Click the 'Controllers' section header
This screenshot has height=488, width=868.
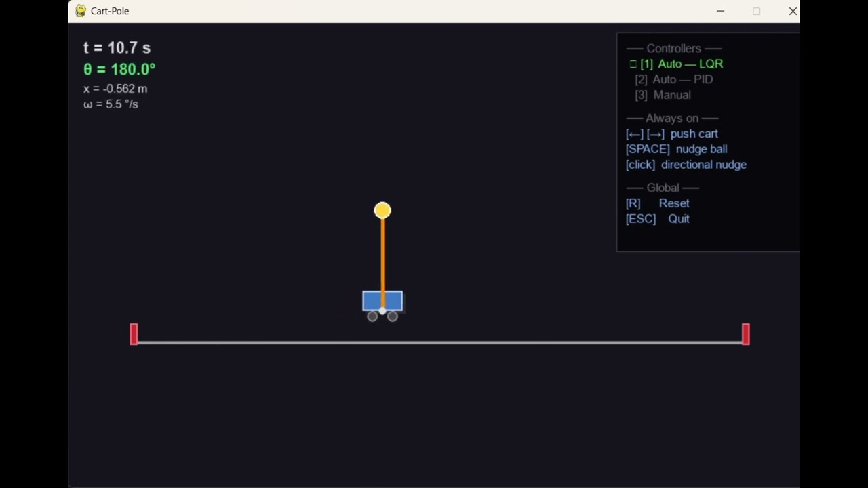tap(674, 48)
